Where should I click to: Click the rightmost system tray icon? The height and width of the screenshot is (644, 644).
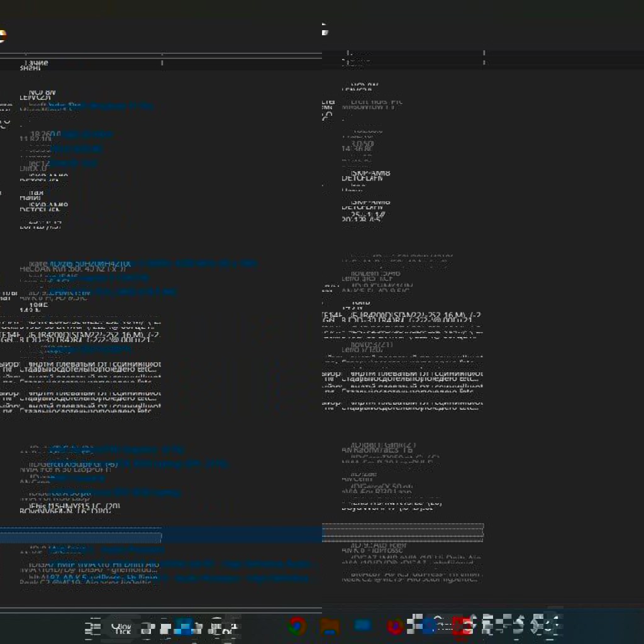[552, 625]
